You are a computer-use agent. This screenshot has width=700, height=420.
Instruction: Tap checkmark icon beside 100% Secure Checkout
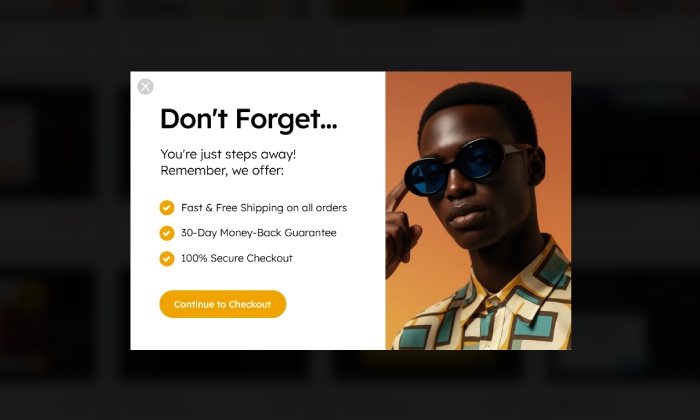coord(167,258)
